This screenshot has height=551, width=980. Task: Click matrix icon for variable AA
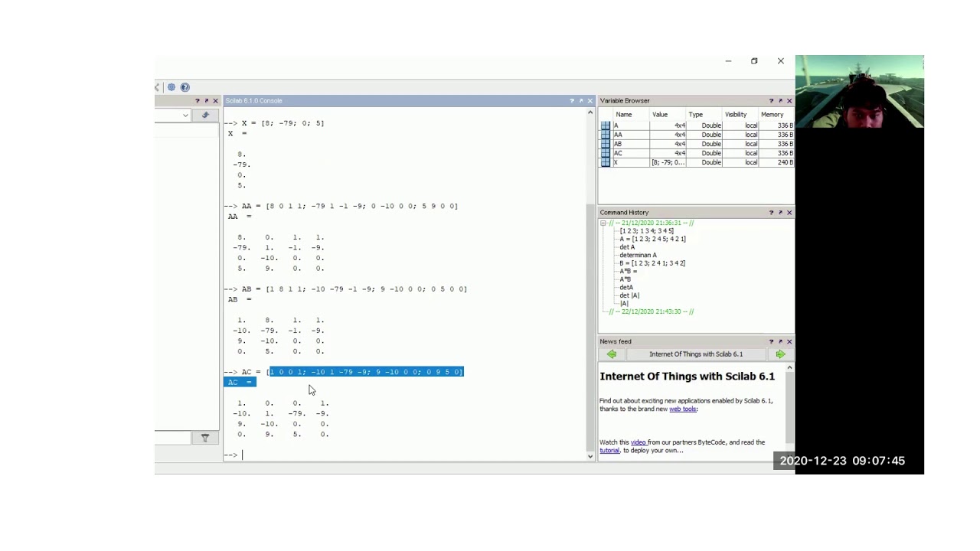pos(606,135)
